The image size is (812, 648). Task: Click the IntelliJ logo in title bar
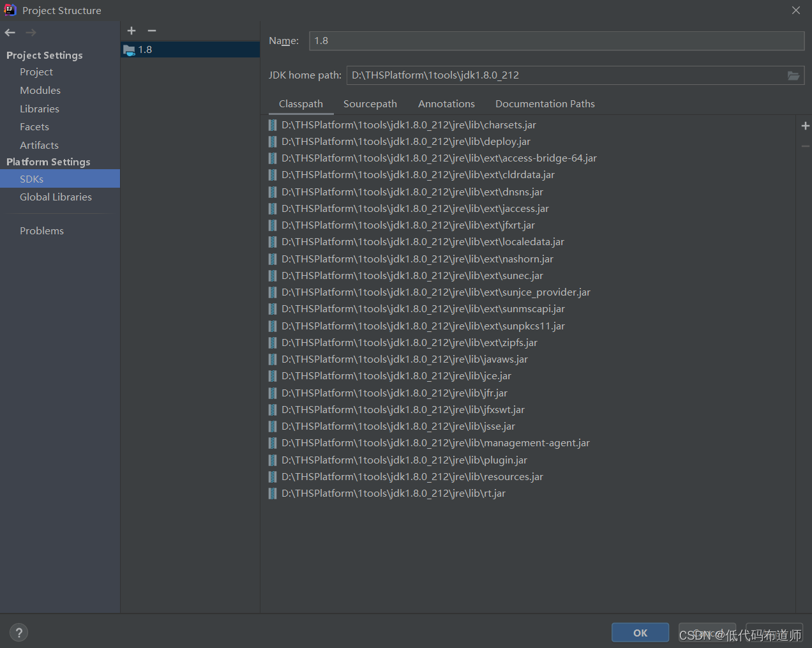[x=10, y=10]
